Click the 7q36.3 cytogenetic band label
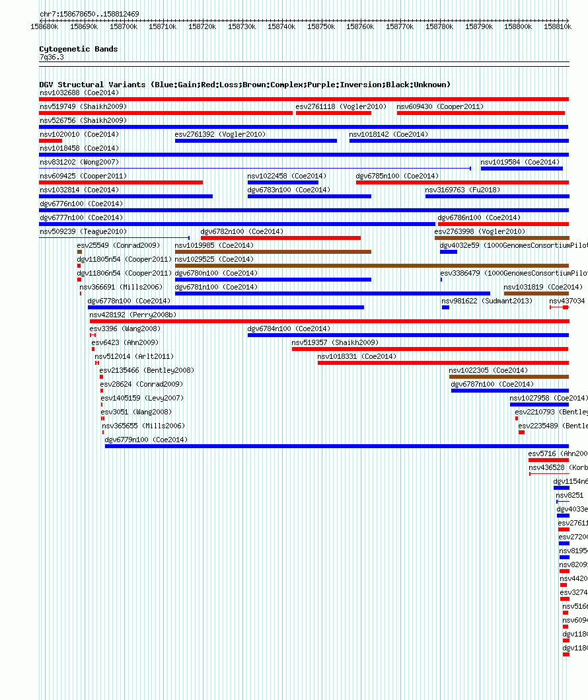Viewport: 588px width, 700px height. tap(52, 57)
